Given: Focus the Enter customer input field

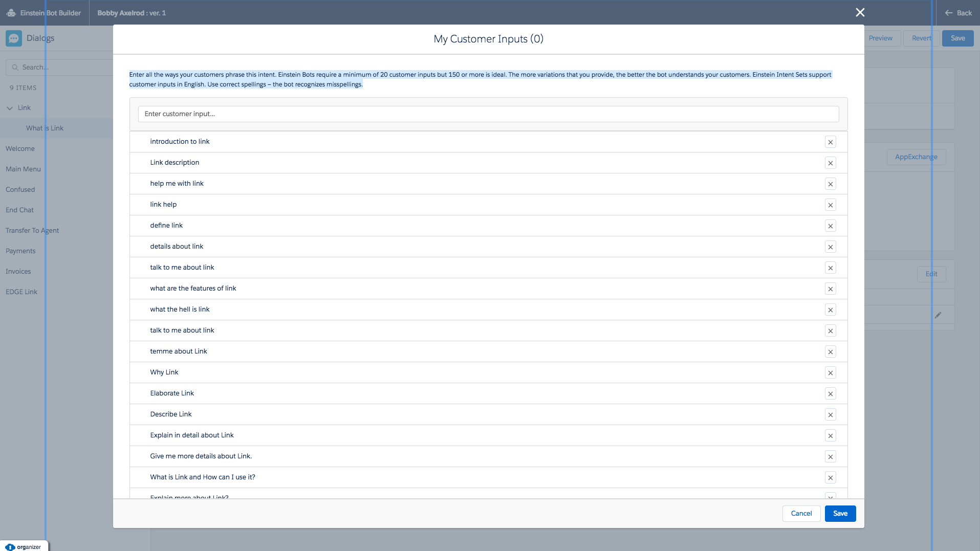Looking at the screenshot, I should pyautogui.click(x=488, y=114).
